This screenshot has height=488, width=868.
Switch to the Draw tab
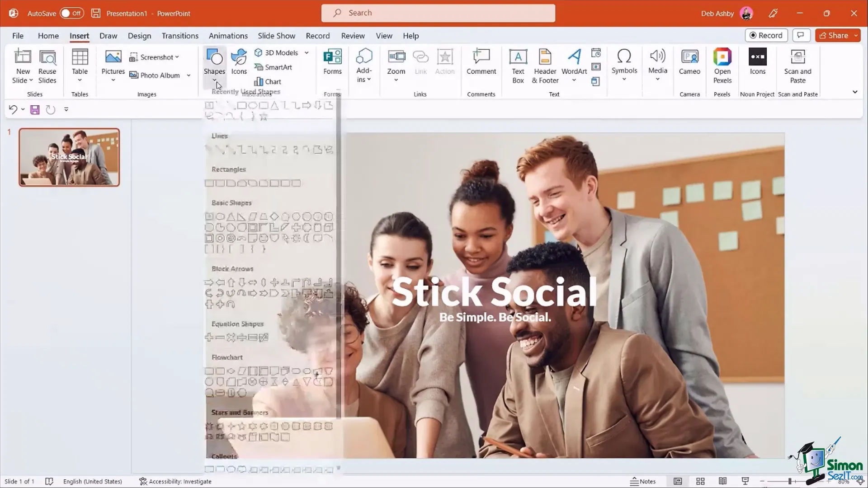(x=108, y=36)
